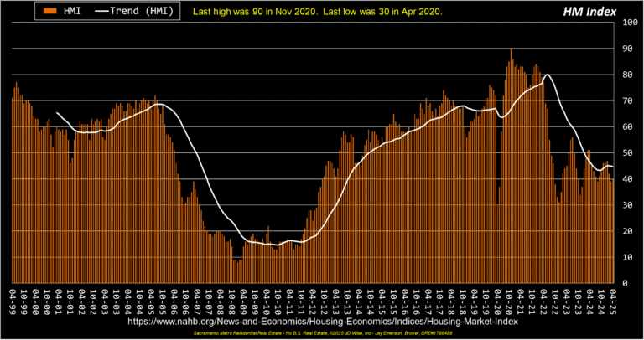The image size is (644, 340).
Task: Click the 100 label on the y-axis
Action: point(630,22)
